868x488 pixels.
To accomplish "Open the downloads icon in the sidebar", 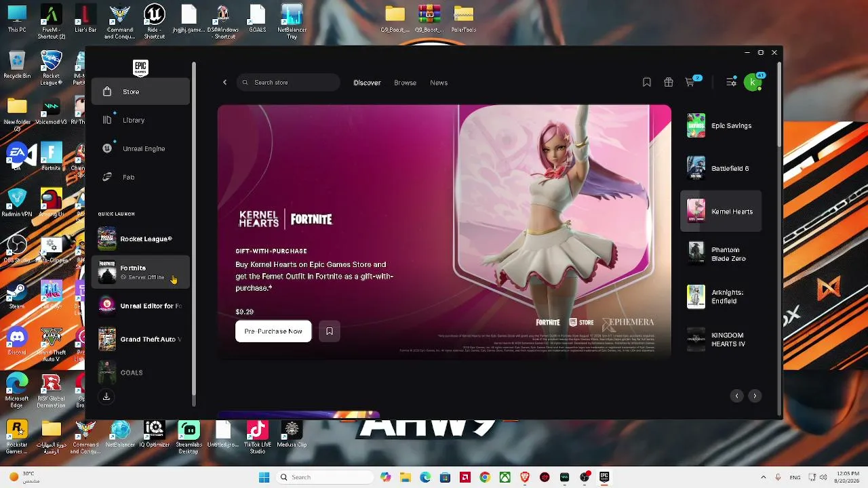I will (106, 396).
